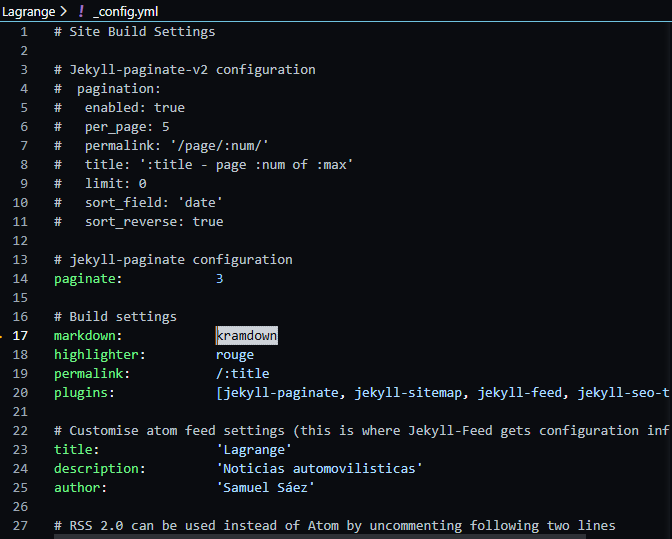Click the '# Build settings' comment

coord(115,317)
